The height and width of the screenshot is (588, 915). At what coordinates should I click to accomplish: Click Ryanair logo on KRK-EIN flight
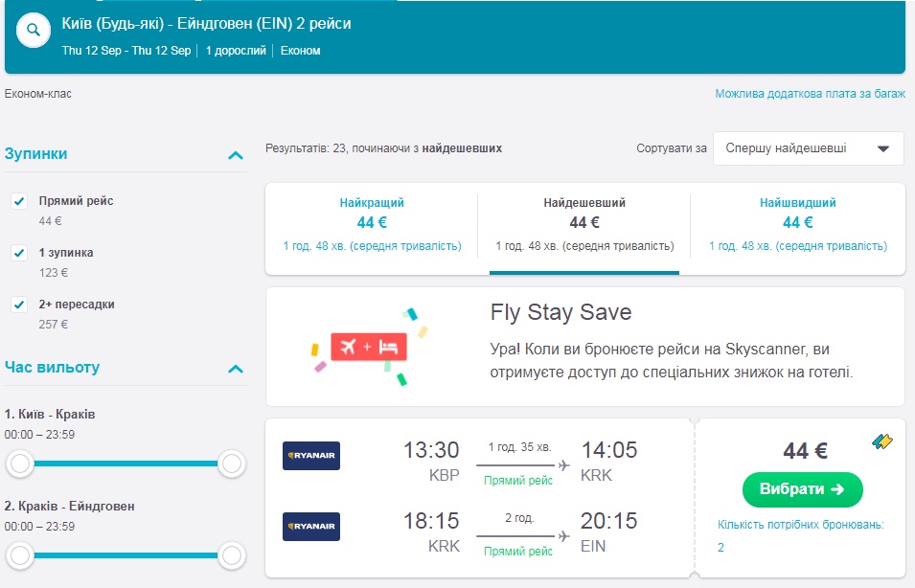pyautogui.click(x=311, y=527)
